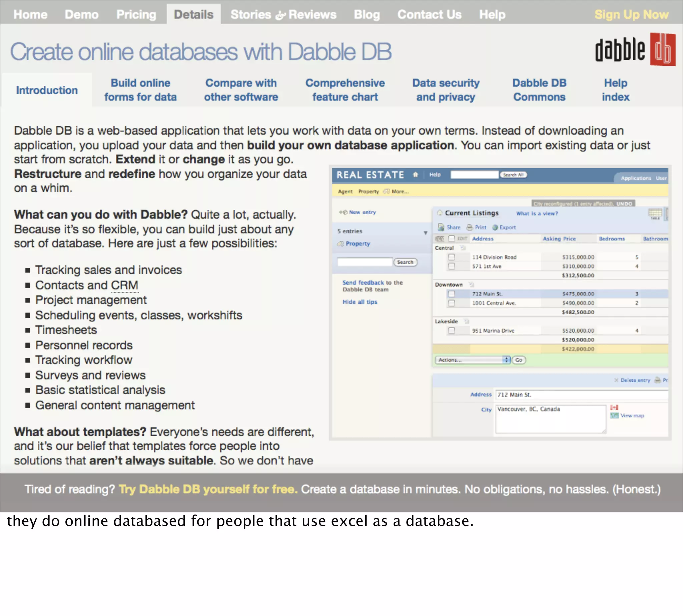Image resolution: width=683 pixels, height=616 pixels.
Task: Click the New entry plus icon
Action: (x=343, y=212)
